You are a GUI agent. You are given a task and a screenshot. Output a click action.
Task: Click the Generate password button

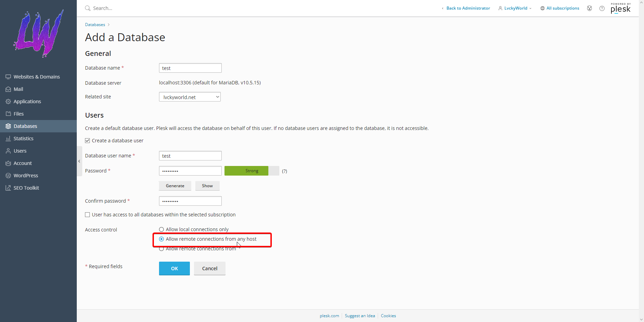(175, 186)
